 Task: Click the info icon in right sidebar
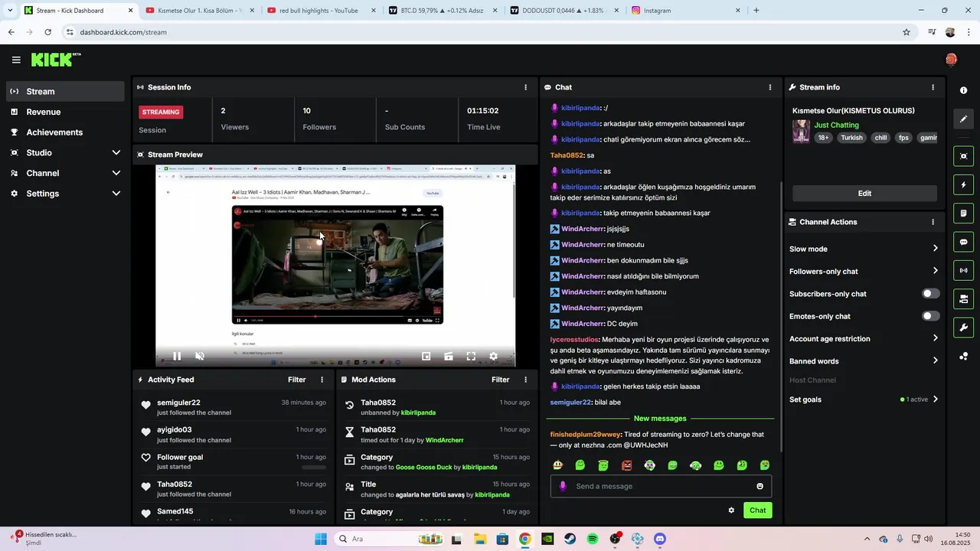[x=963, y=90]
